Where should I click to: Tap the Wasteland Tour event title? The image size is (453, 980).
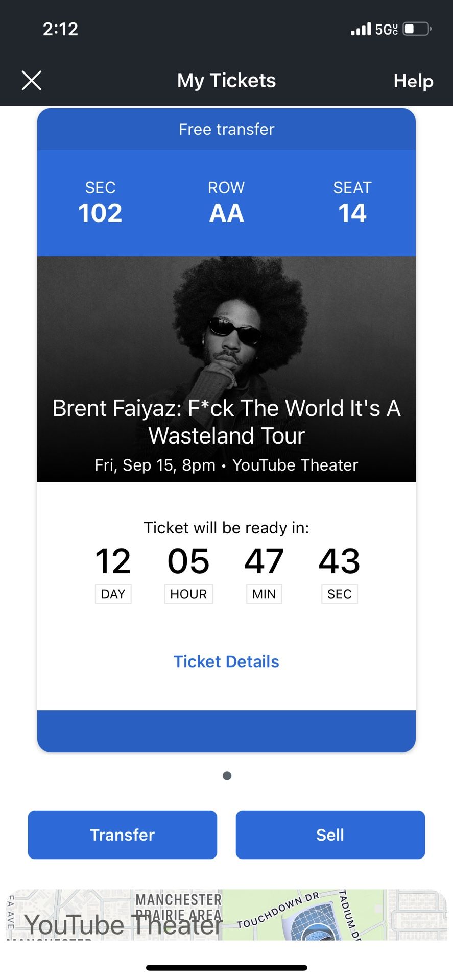pos(226,422)
